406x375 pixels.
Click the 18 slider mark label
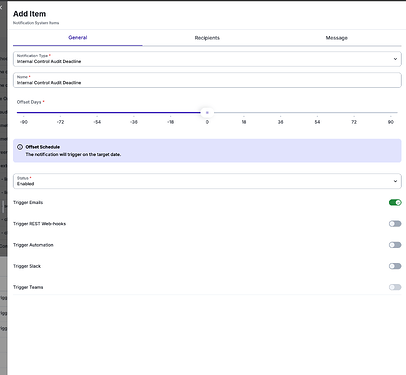point(244,122)
